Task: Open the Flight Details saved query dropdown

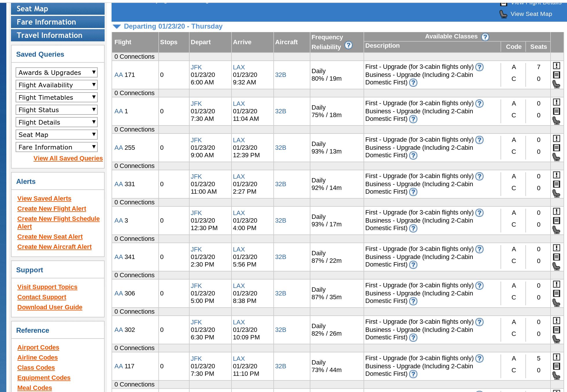Action: click(x=57, y=122)
